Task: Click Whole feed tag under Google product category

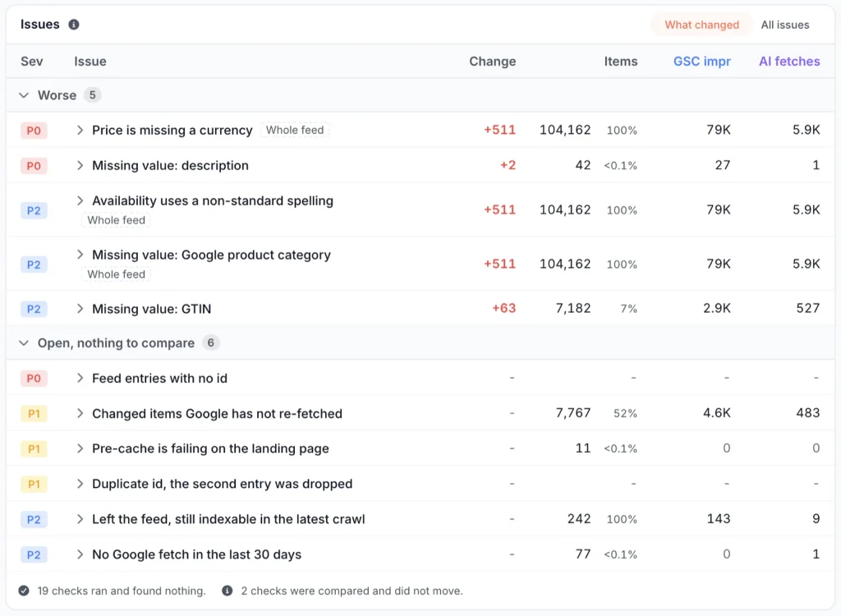Action: click(116, 274)
